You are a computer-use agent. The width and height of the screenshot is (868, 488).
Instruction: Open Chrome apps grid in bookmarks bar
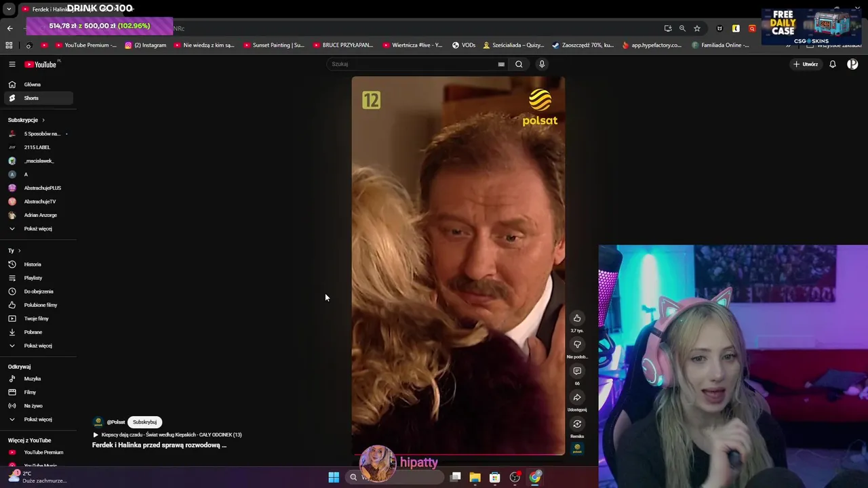[x=9, y=45]
